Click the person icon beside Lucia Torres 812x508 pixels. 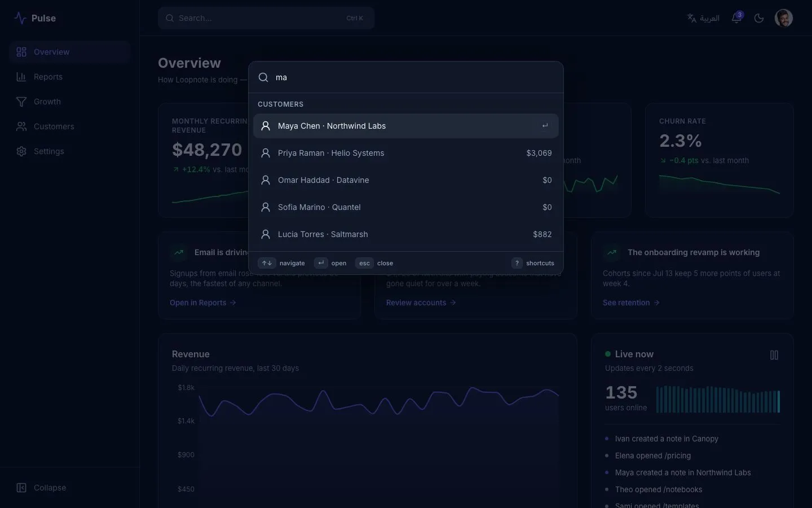point(266,234)
